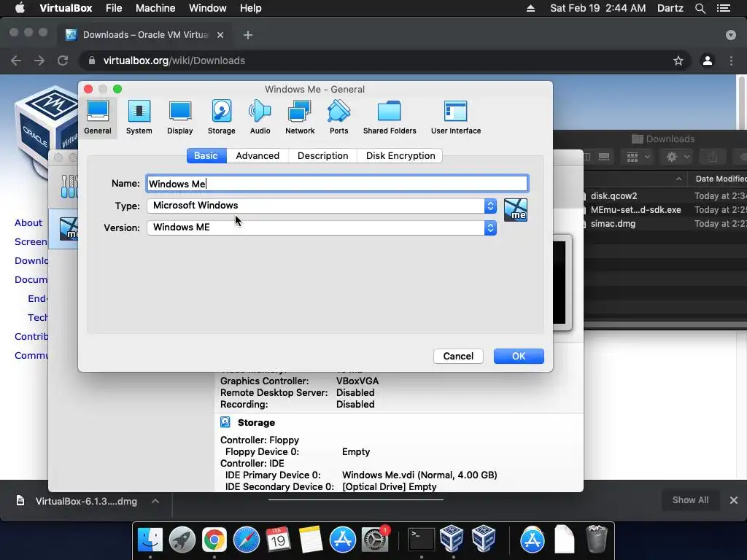Bookmark this page with the star icon

(x=678, y=61)
